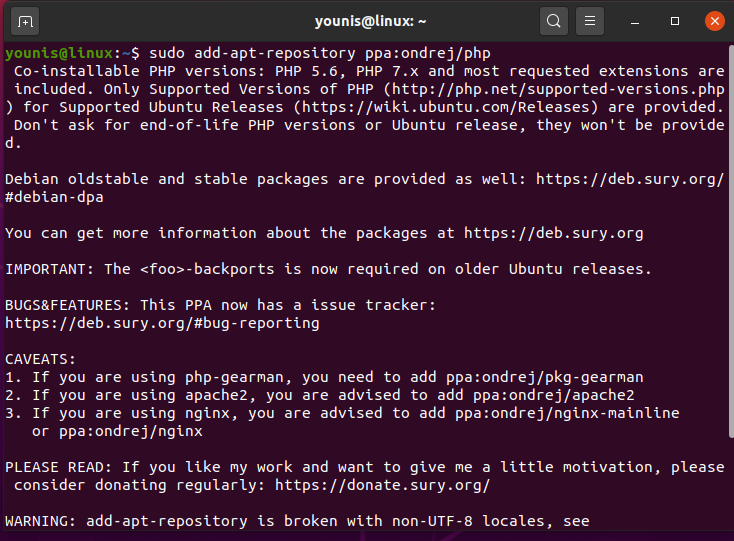Click the terminal search icon
This screenshot has width=734, height=541.
[553, 20]
